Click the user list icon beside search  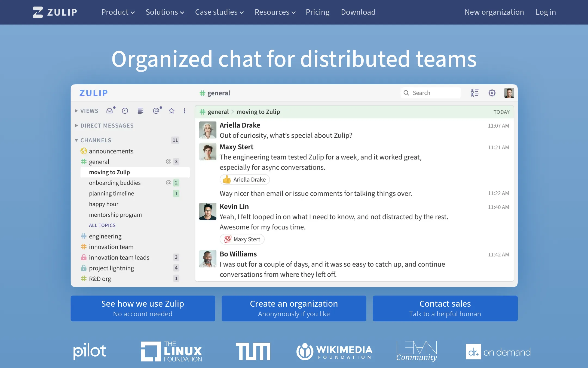pyautogui.click(x=474, y=93)
